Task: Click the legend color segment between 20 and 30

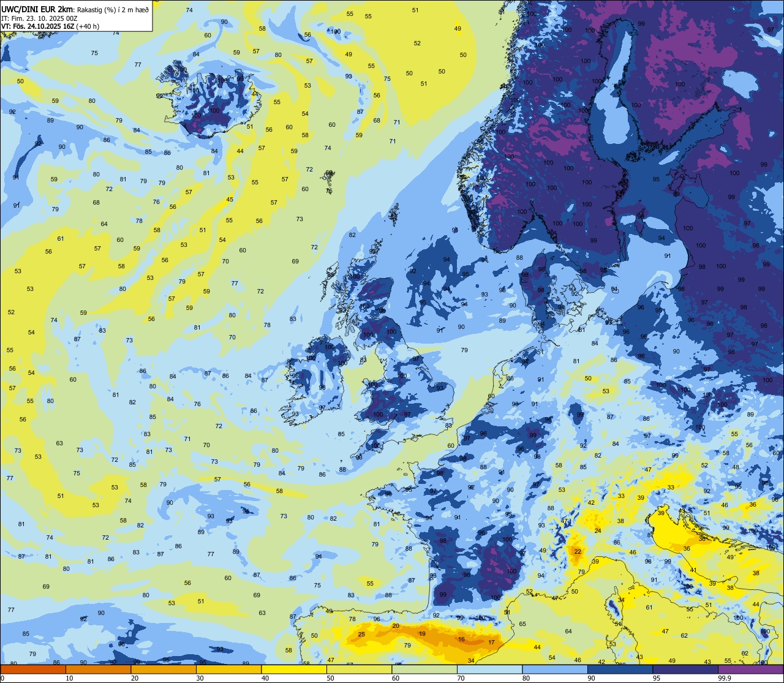Action: (x=163, y=669)
